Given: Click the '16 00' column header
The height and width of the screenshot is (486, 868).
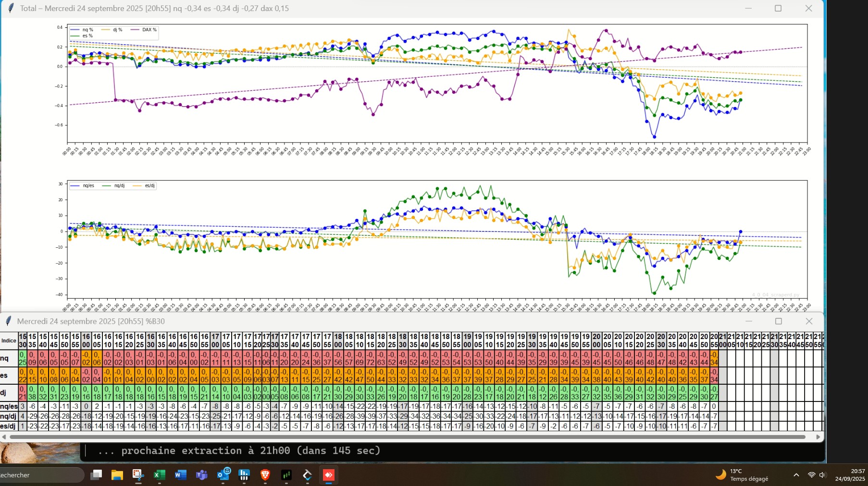Looking at the screenshot, I should [86, 340].
